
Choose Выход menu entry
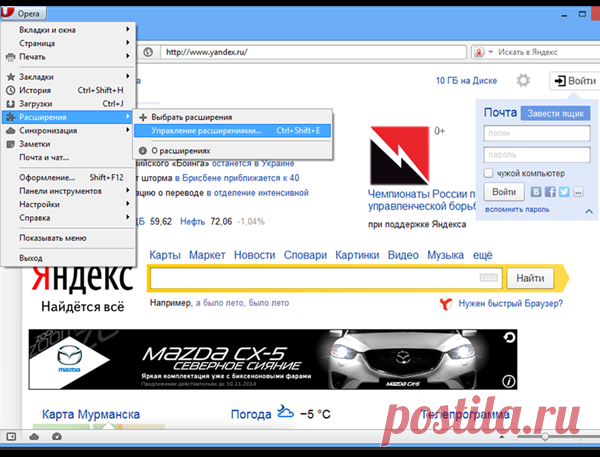(x=67, y=258)
